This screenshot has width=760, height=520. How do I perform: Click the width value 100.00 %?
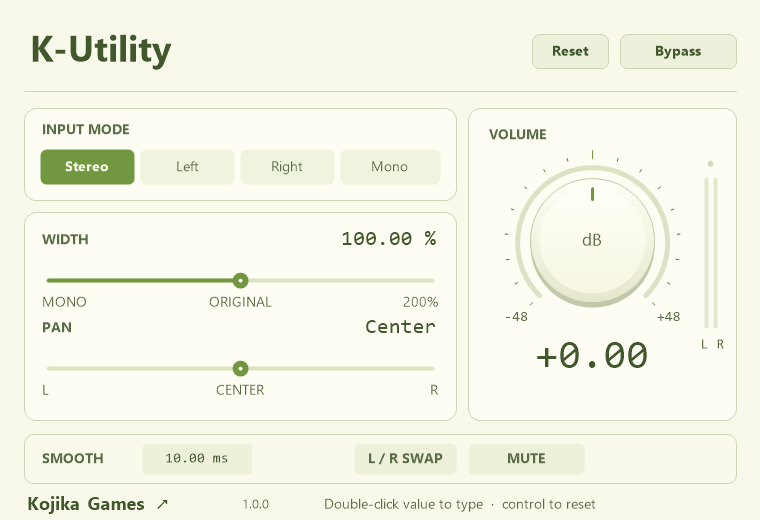(x=389, y=238)
